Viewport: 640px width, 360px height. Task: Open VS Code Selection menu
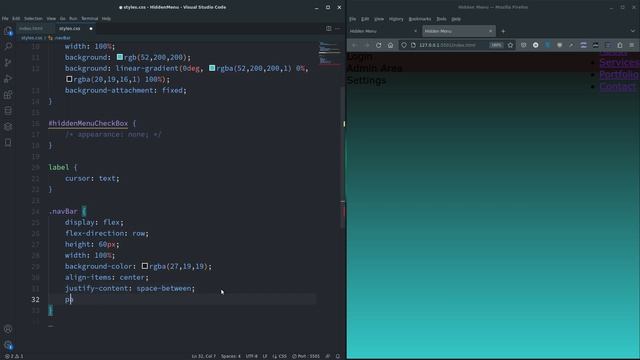coord(33,18)
